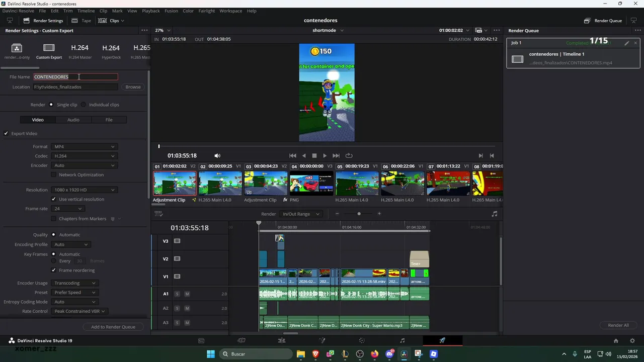Solo audio track A1
This screenshot has width=644, height=362.
tap(177, 294)
